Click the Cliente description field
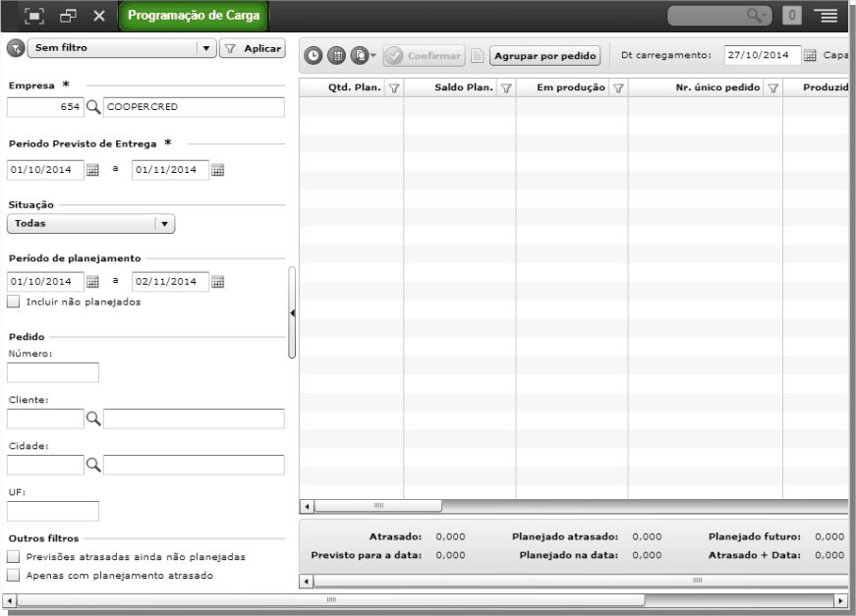Image resolution: width=856 pixels, height=616 pixels. tap(194, 419)
